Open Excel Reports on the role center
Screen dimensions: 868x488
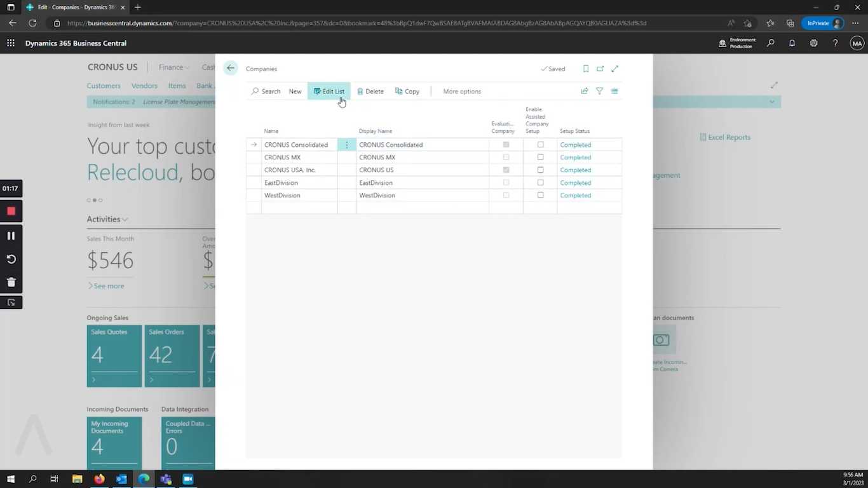pos(725,137)
